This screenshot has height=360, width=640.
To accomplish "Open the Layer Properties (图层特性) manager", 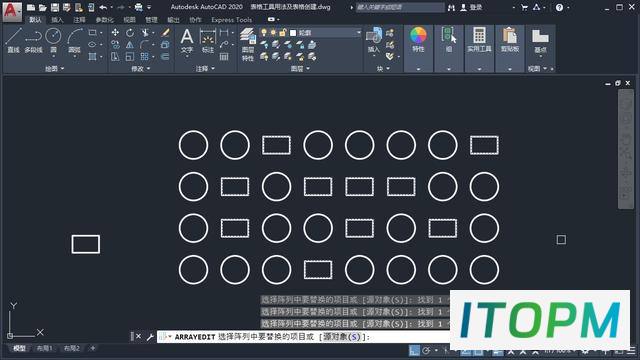I will pos(247,45).
